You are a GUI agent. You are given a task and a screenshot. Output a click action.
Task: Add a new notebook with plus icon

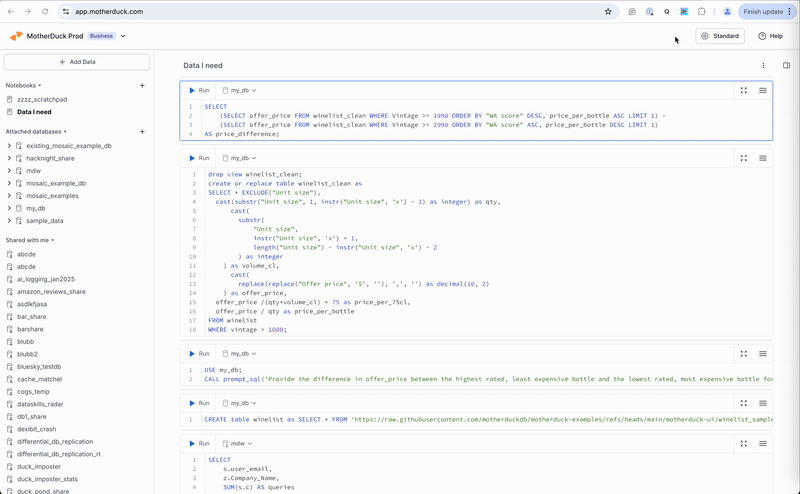142,86
